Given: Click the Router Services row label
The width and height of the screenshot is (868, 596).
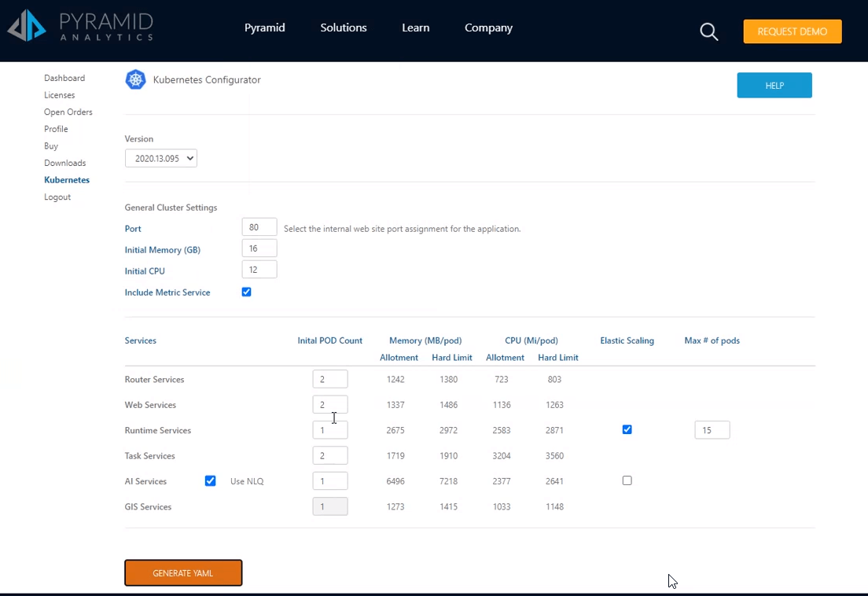Looking at the screenshot, I should tap(154, 380).
